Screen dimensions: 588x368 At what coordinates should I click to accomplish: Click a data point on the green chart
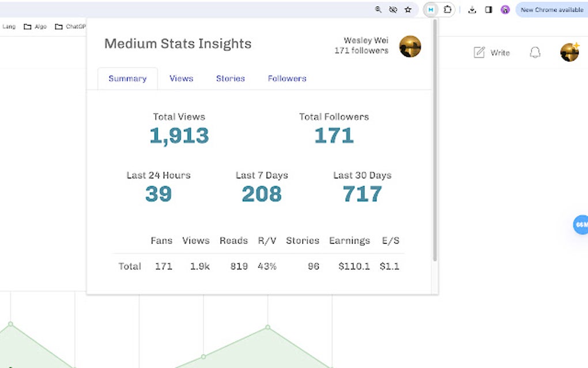[267, 327]
